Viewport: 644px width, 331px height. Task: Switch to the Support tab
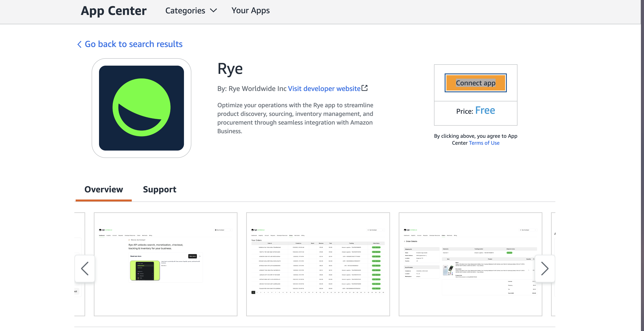pyautogui.click(x=159, y=190)
